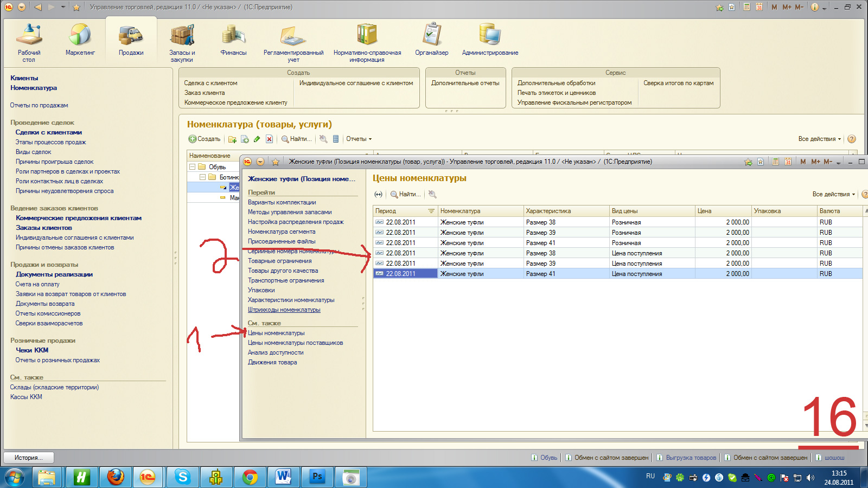Open the Органайзер section
The height and width of the screenshot is (488, 868).
point(432,41)
